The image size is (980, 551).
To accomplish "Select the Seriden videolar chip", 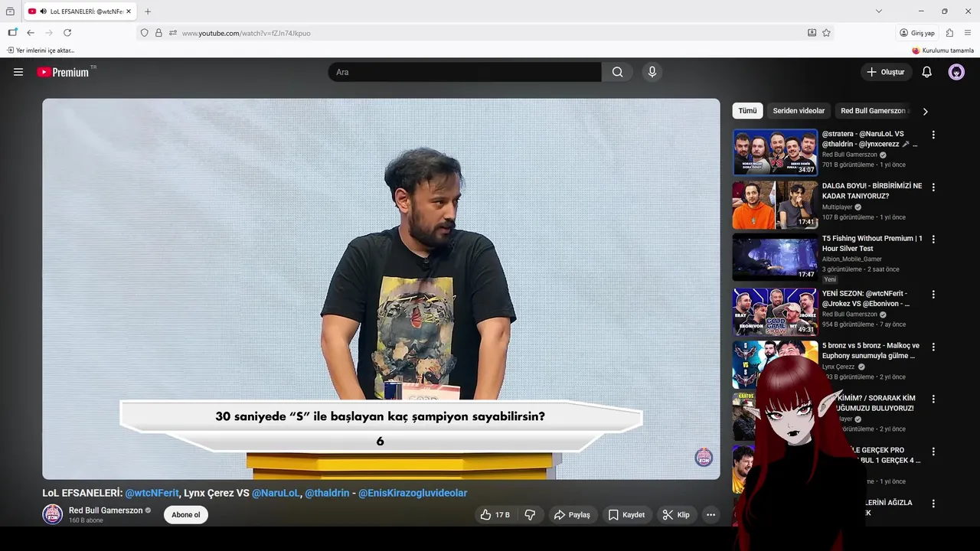I will (799, 111).
